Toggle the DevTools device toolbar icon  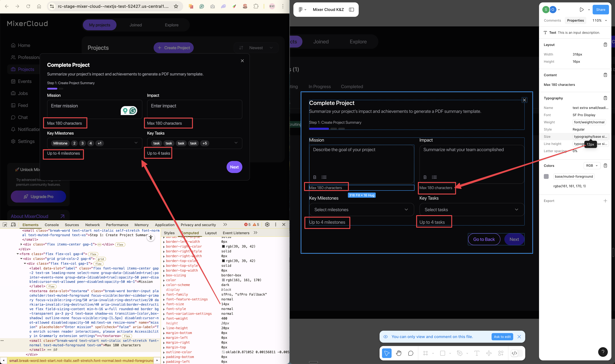(14, 224)
